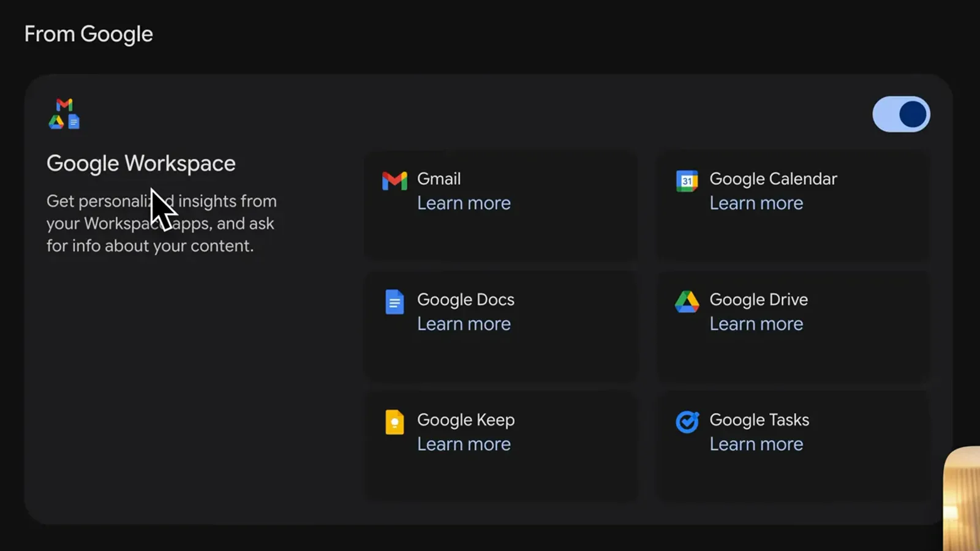The height and width of the screenshot is (551, 980).
Task: Turn off the Google Workspace toggle switch
Action: click(x=901, y=114)
